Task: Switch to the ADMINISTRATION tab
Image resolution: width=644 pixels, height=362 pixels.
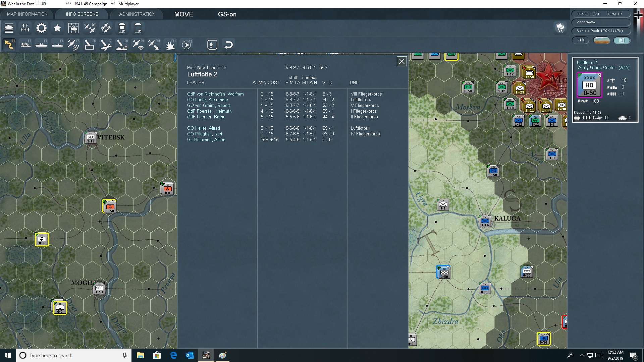Action: click(x=137, y=14)
